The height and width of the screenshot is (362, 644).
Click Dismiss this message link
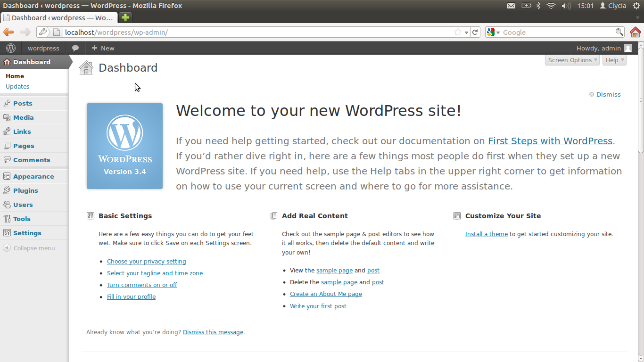[x=213, y=332]
